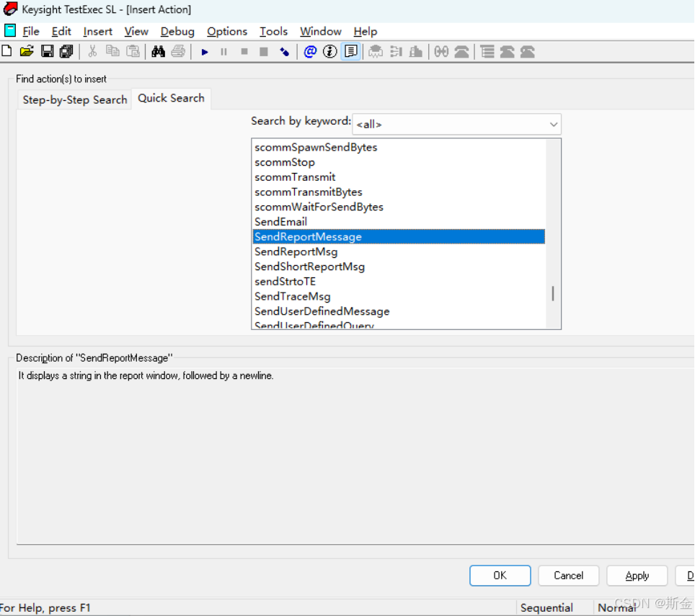Click the gray building toolbar icon

pyautogui.click(x=416, y=51)
